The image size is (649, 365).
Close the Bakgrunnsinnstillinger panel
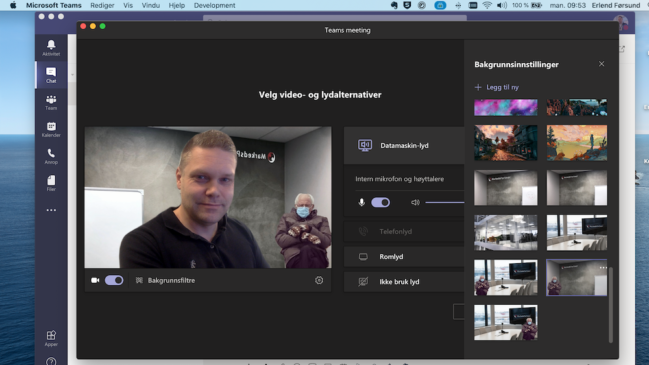coord(601,64)
